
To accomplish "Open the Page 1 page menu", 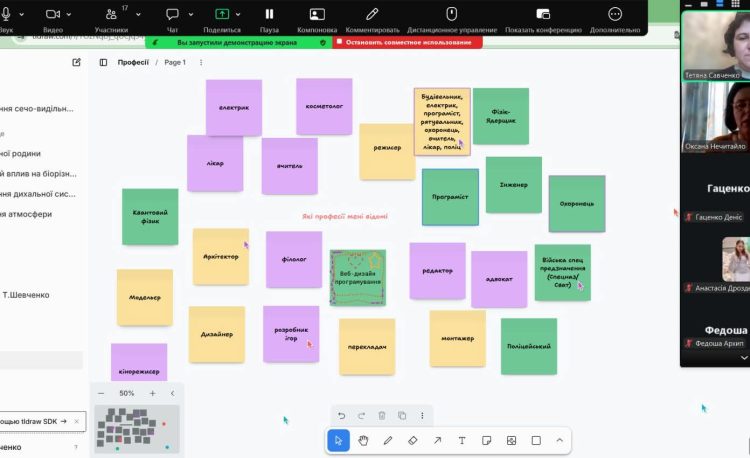I will [x=175, y=62].
